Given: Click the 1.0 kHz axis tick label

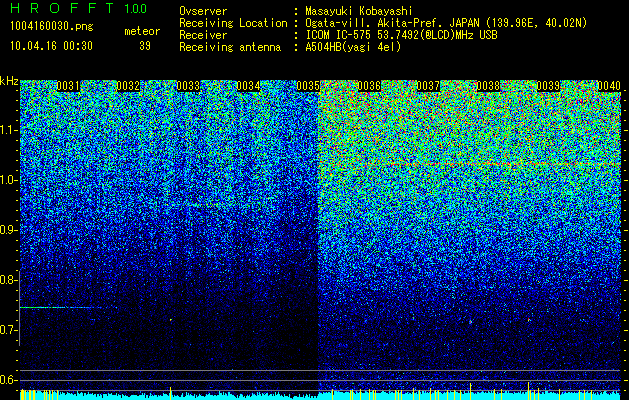Looking at the screenshot, I should pos(8,180).
